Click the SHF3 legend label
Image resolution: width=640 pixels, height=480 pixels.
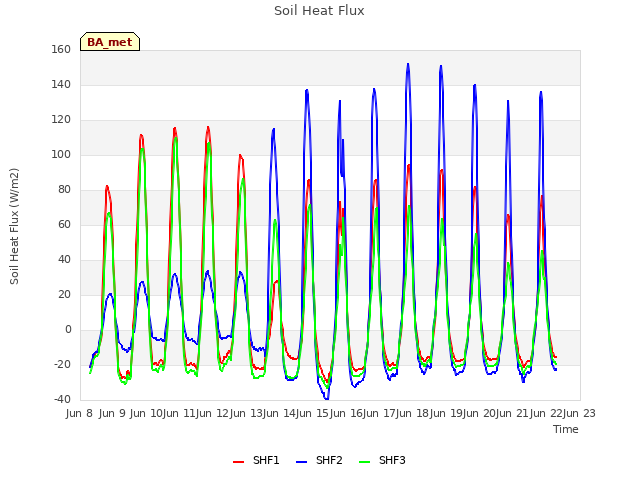392,460
